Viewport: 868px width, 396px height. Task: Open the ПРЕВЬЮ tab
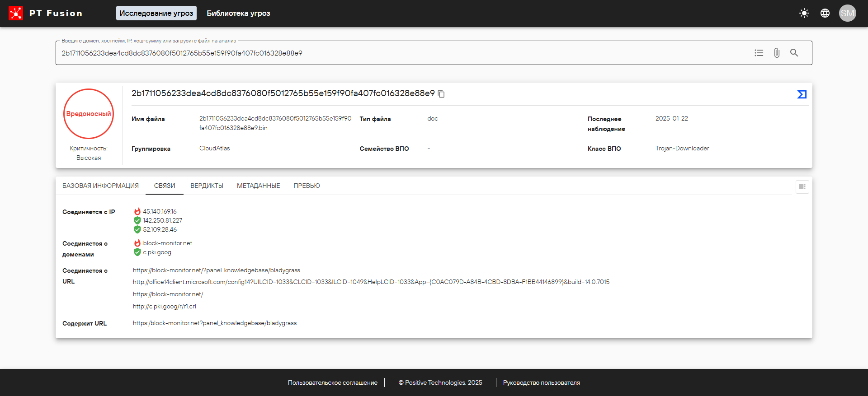[307, 186]
